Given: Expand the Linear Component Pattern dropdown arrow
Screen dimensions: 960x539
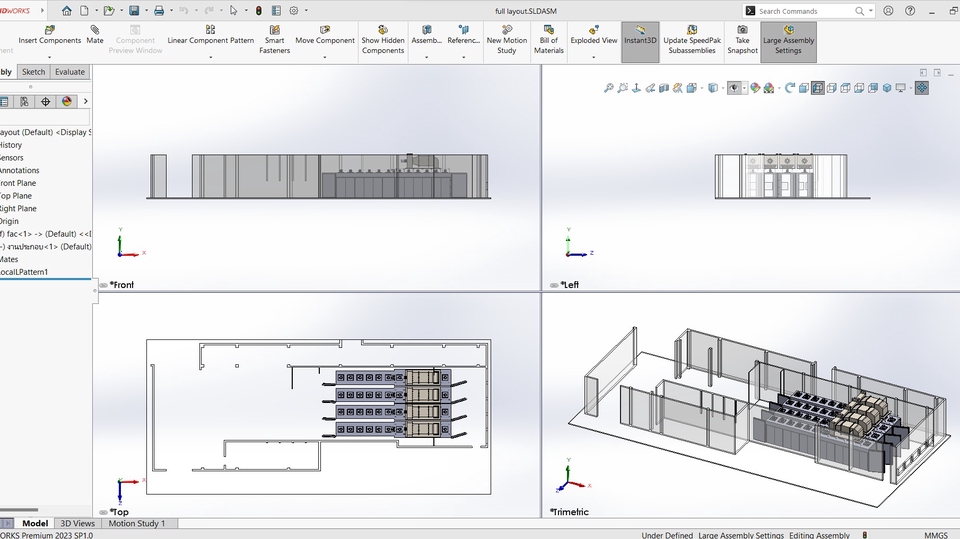Looking at the screenshot, I should pyautogui.click(x=210, y=57).
